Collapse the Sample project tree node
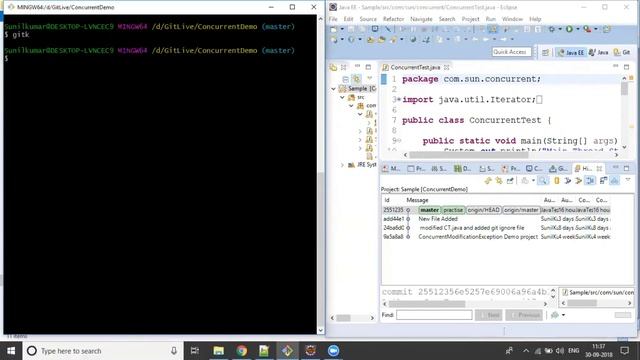 coord(333,89)
